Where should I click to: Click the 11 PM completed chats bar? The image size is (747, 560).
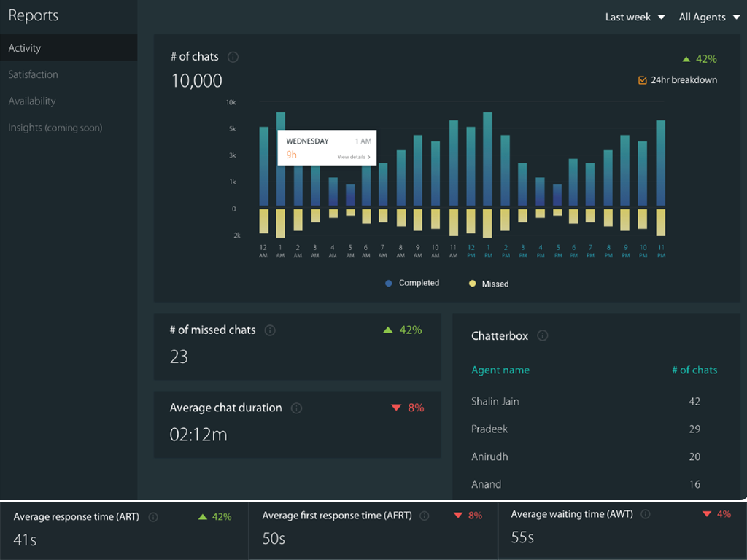(661, 163)
